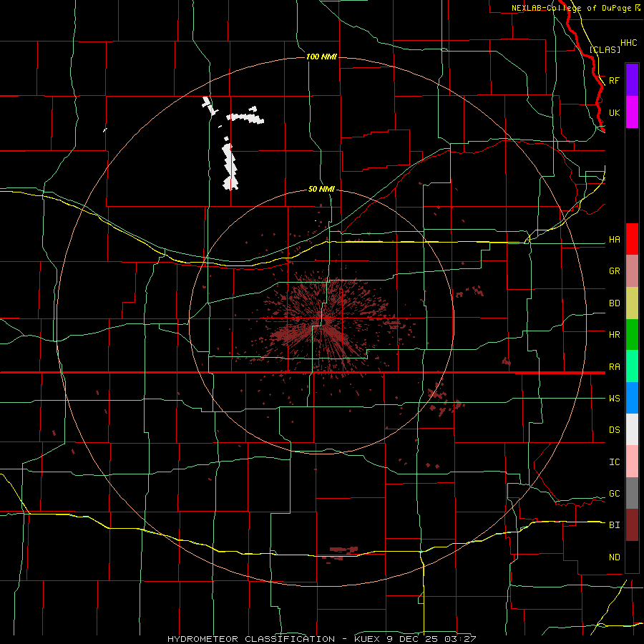Click the BD legend label
644x644 pixels.
point(615,303)
